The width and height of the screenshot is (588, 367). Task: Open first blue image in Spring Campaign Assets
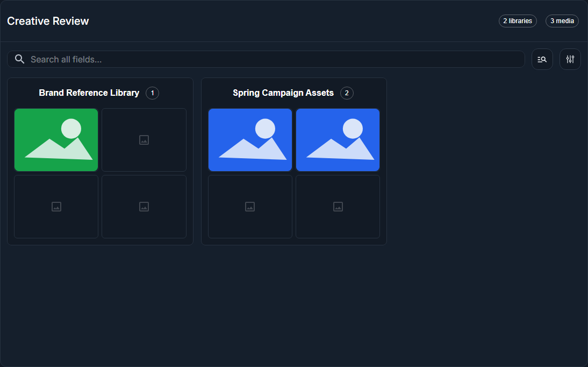pyautogui.click(x=250, y=140)
